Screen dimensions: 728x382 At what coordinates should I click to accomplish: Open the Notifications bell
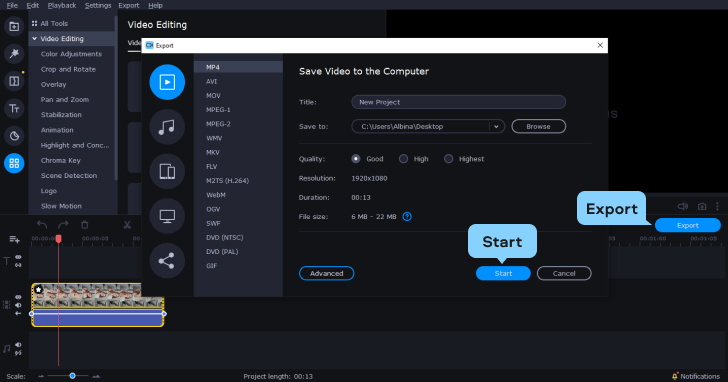(675, 376)
